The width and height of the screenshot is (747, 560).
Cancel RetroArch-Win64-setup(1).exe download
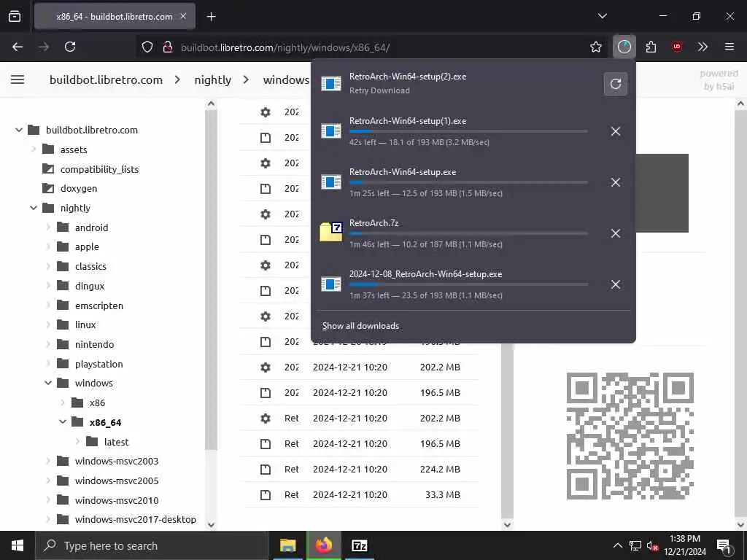click(x=616, y=131)
